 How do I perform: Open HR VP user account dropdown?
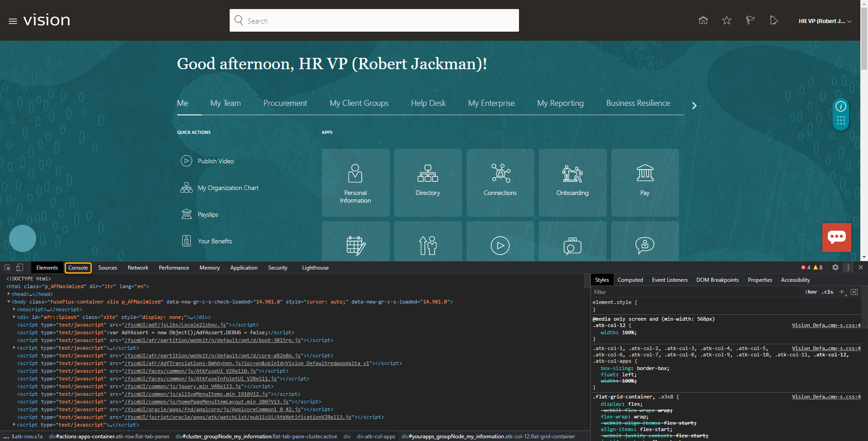click(x=825, y=21)
